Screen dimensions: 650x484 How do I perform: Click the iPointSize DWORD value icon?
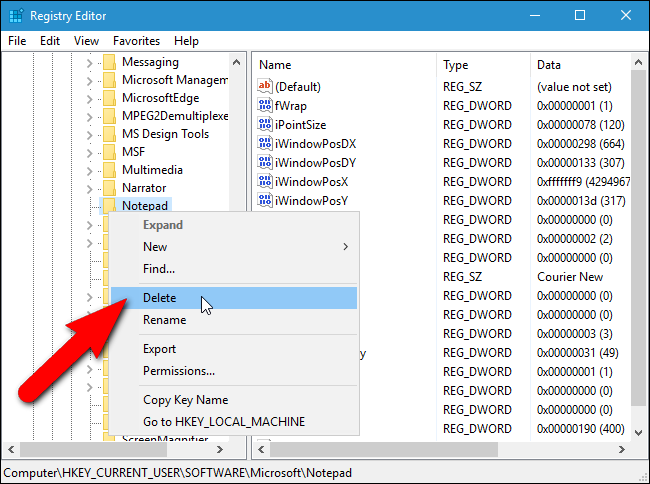265,125
